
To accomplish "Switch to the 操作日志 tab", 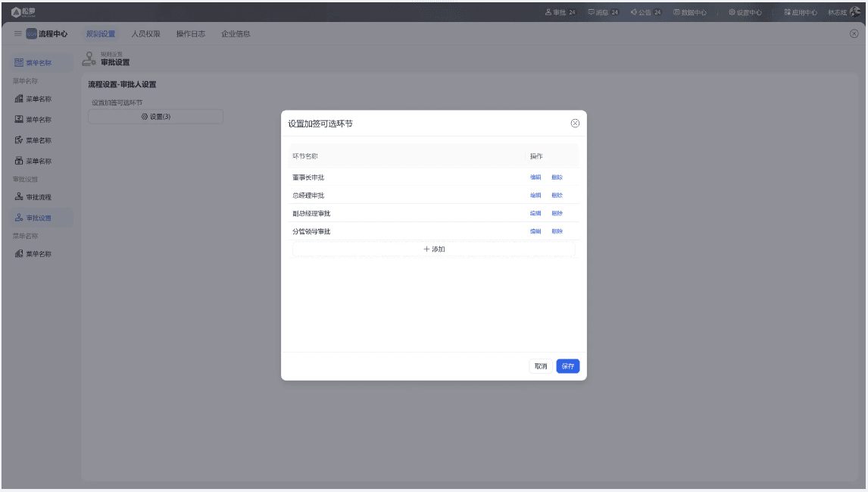I will 190,34.
